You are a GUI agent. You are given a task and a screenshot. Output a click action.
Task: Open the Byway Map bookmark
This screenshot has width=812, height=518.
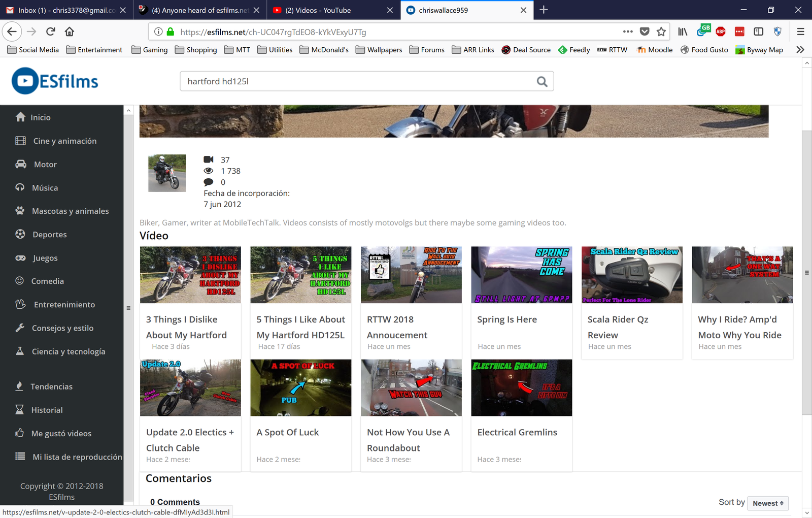(x=759, y=49)
